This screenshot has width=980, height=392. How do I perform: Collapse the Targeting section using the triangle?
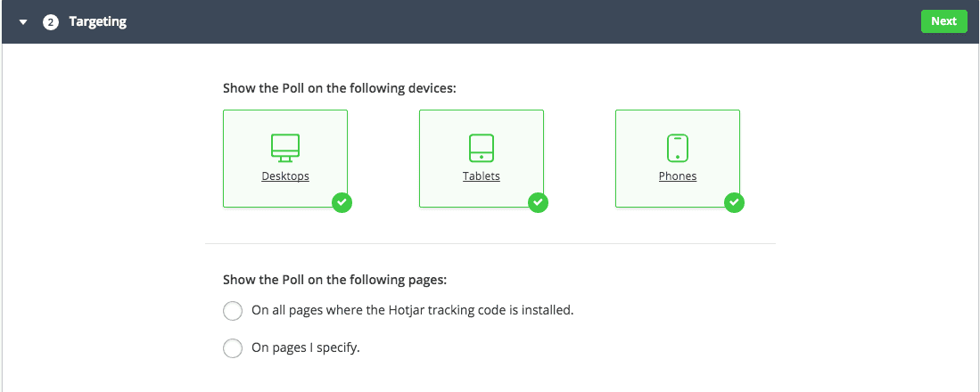coord(24,22)
